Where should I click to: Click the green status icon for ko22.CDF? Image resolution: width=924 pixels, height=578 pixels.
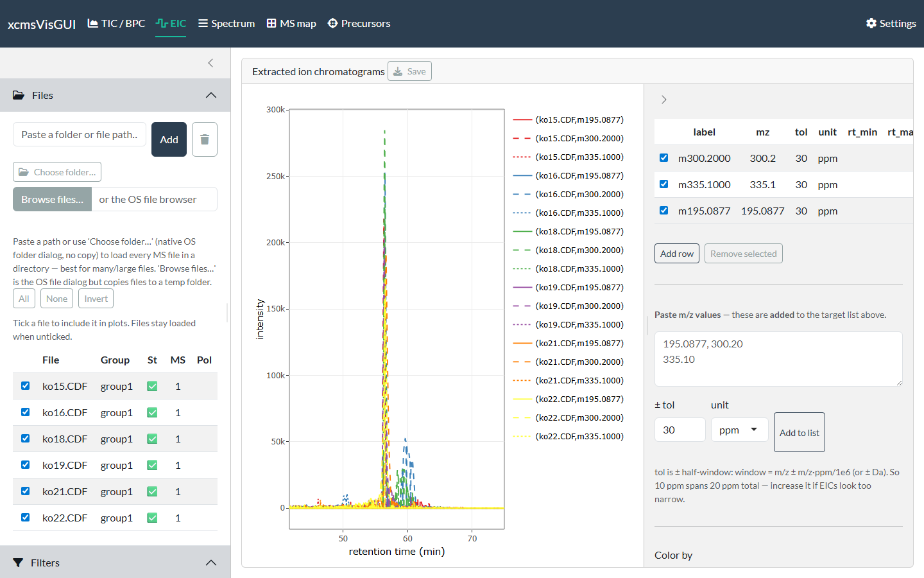pos(152,518)
